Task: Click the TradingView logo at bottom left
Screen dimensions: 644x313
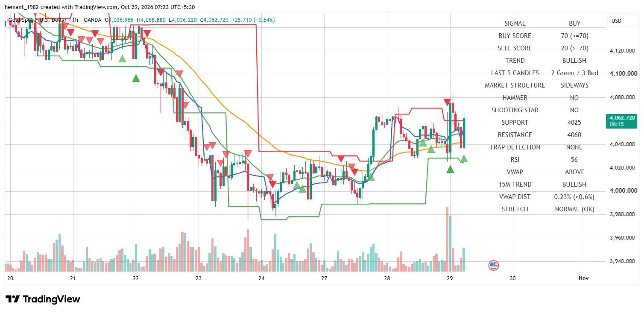Action: [43, 299]
